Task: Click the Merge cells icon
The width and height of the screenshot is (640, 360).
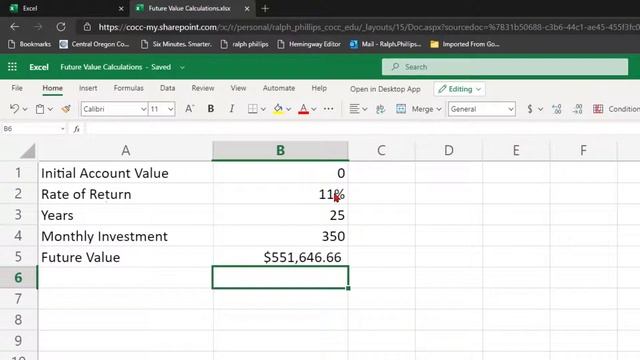Action: 401,109
